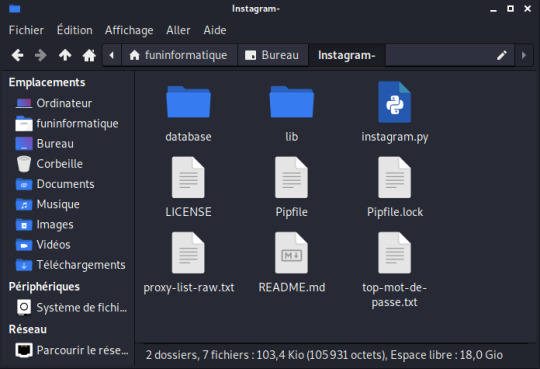Click the instagram.py file name label
Screen dimensions: 540x369
[x=395, y=137]
